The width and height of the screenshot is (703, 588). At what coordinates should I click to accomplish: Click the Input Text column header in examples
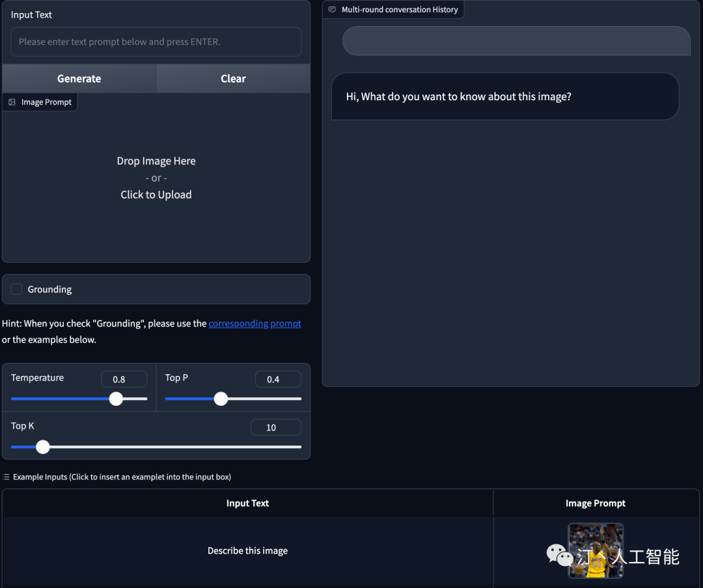point(247,503)
